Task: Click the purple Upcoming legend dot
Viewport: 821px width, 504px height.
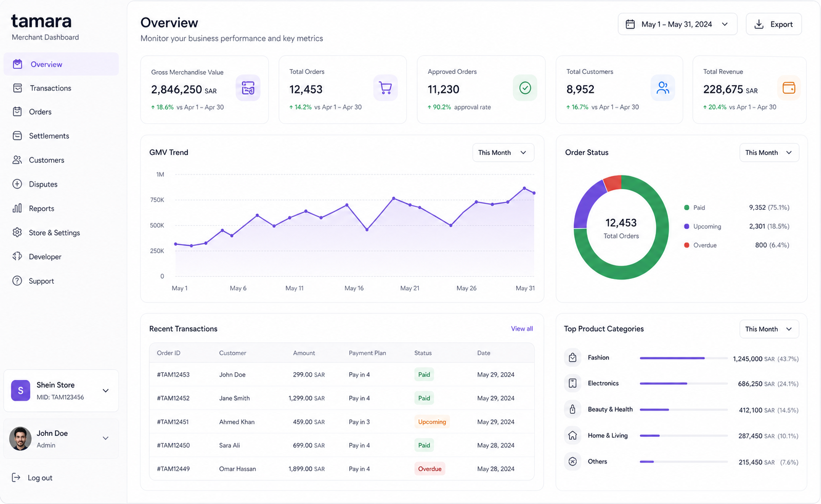Action: [x=687, y=227]
